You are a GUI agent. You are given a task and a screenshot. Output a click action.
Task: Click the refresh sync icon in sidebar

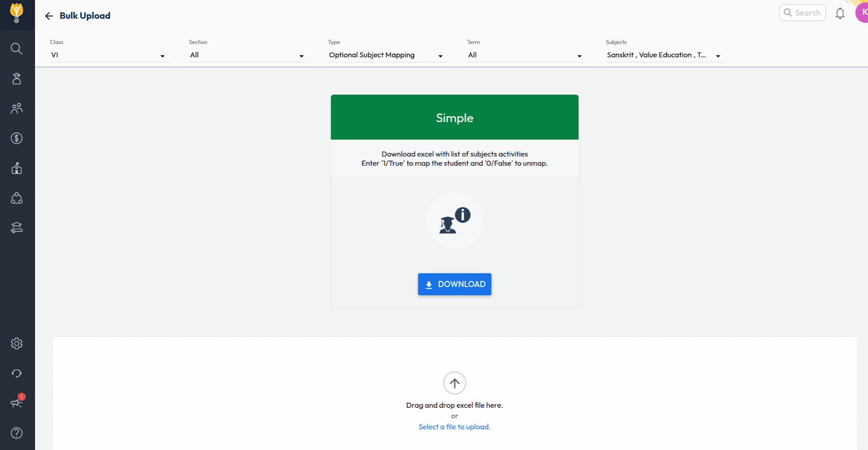point(17,373)
